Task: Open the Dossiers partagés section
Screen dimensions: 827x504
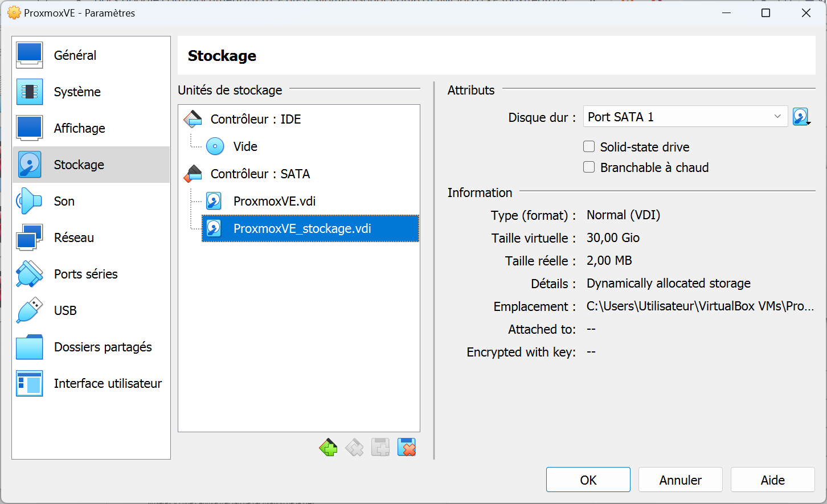Action: click(x=91, y=347)
